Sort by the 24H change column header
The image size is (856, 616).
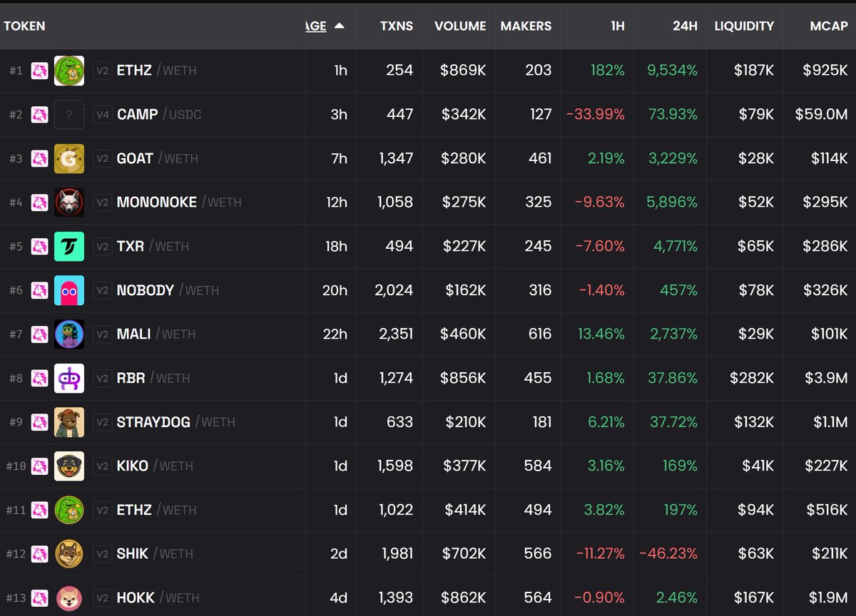coord(685,26)
